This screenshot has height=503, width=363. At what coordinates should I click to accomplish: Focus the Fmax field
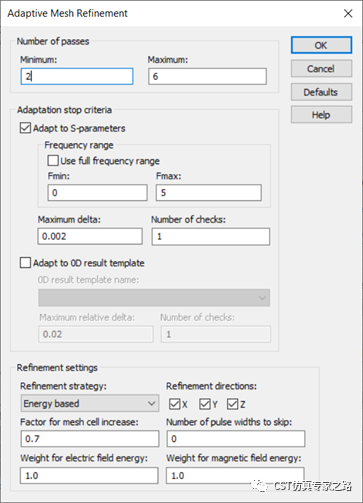click(x=209, y=193)
